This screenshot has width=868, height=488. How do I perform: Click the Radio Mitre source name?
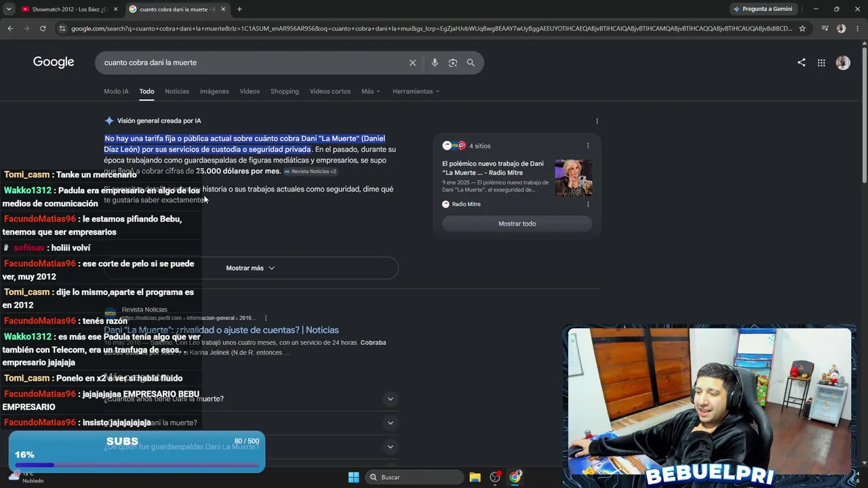click(467, 204)
